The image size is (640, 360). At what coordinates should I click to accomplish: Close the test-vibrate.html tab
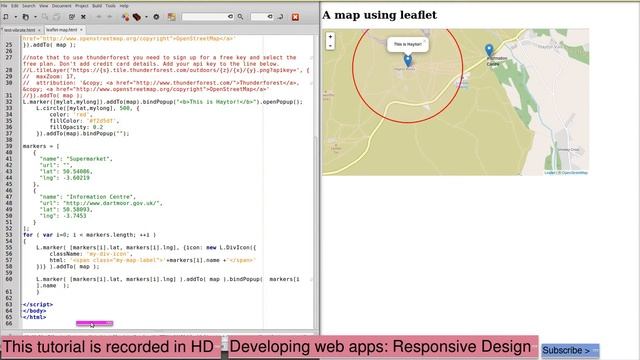39,30
